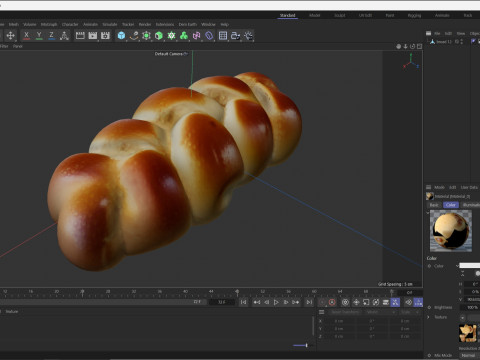Toggle Z axis lock

tap(51, 35)
